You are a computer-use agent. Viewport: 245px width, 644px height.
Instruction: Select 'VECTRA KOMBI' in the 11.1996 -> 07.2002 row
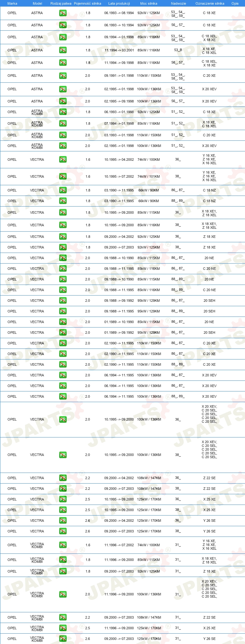(37, 545)
